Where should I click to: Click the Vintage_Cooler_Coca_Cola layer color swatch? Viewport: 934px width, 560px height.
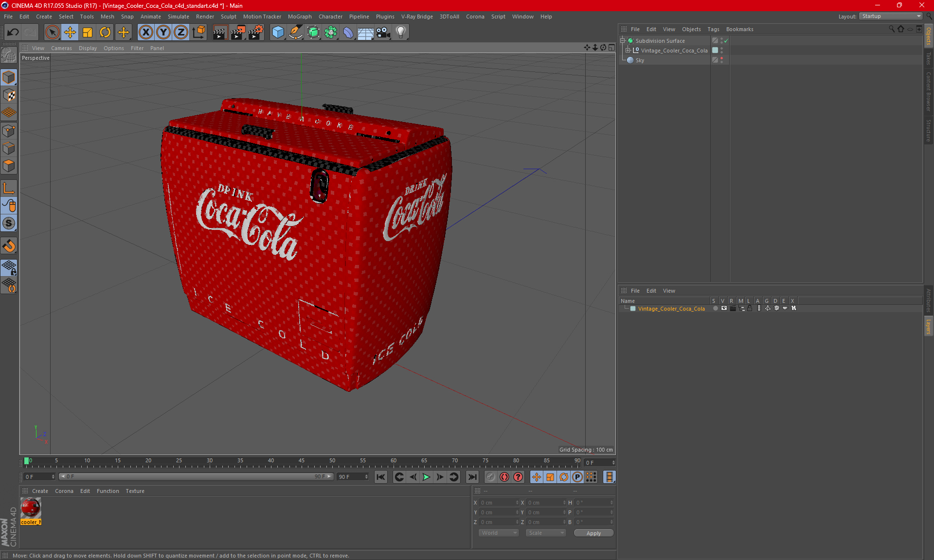633,309
